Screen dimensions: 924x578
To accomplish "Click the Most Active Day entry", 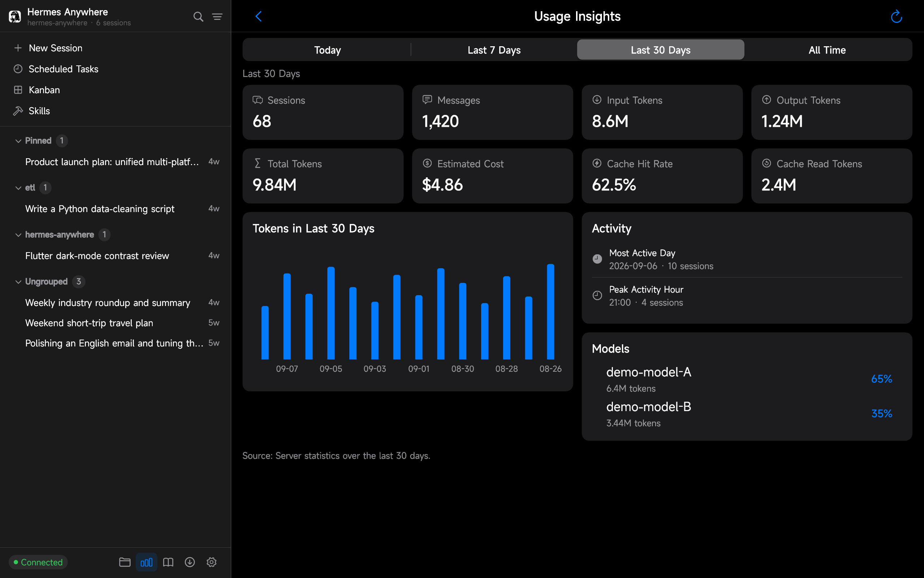I will (x=747, y=260).
